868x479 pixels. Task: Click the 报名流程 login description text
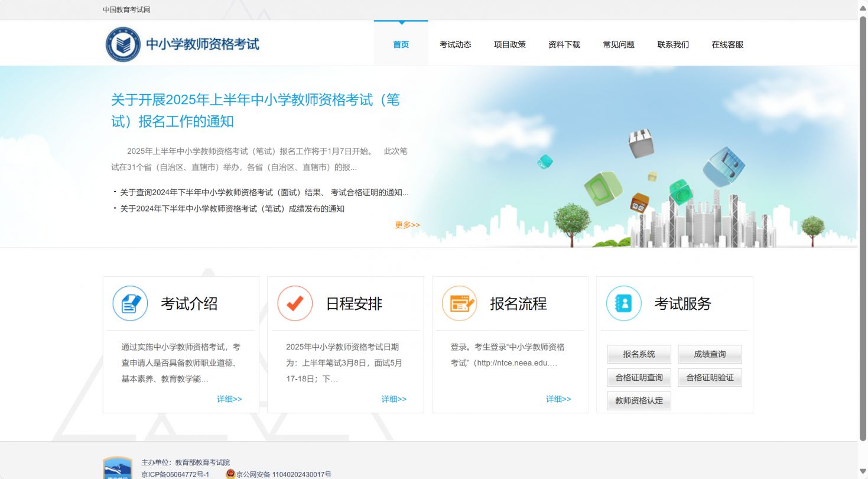pyautogui.click(x=508, y=355)
